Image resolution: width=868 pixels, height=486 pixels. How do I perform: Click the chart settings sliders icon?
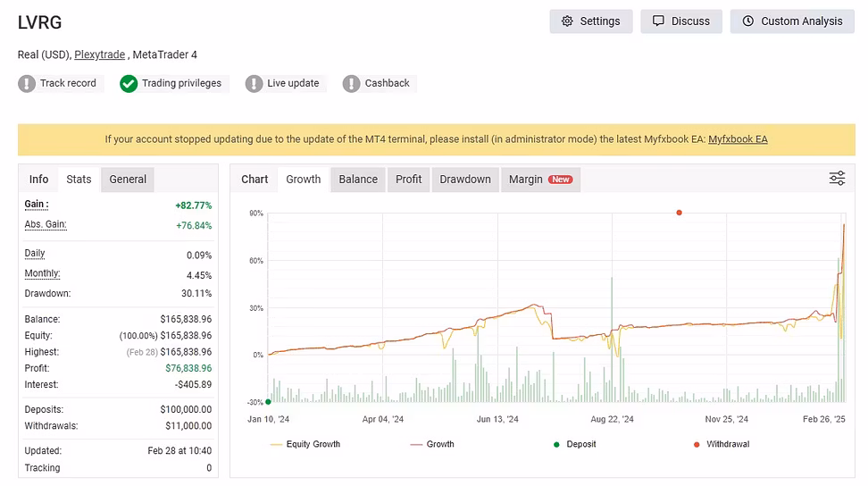(837, 179)
